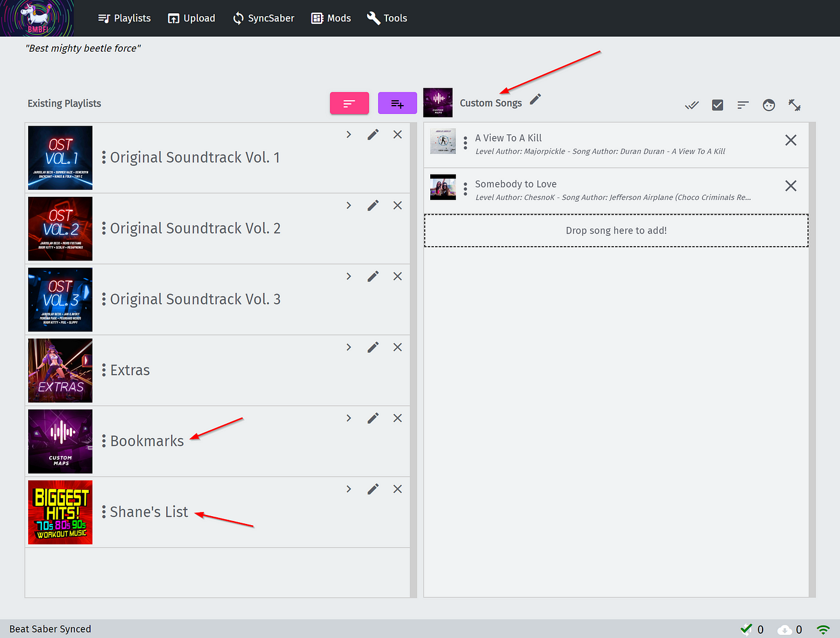Edit Original Soundtrack Vol. 2 playlist

[x=373, y=205]
